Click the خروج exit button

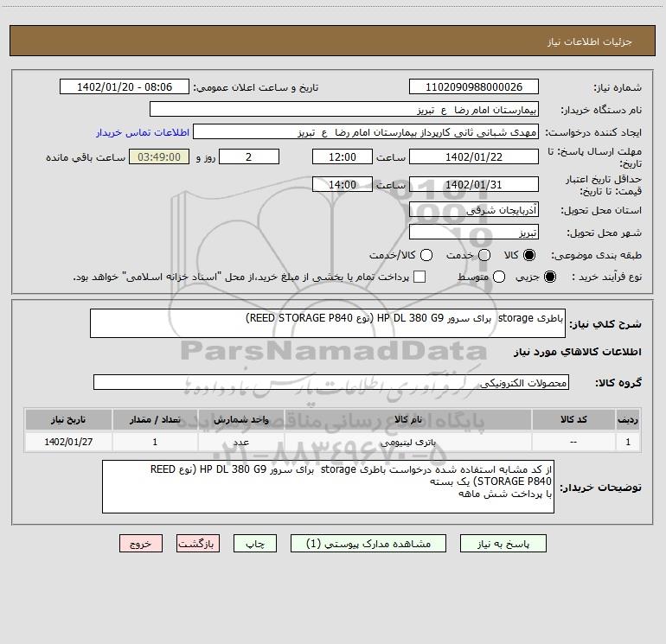(141, 544)
